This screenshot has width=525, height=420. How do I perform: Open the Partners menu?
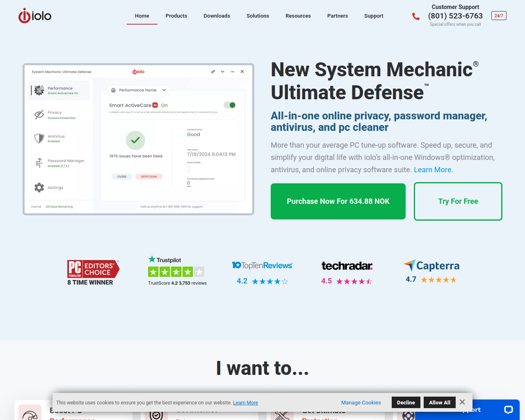click(338, 16)
